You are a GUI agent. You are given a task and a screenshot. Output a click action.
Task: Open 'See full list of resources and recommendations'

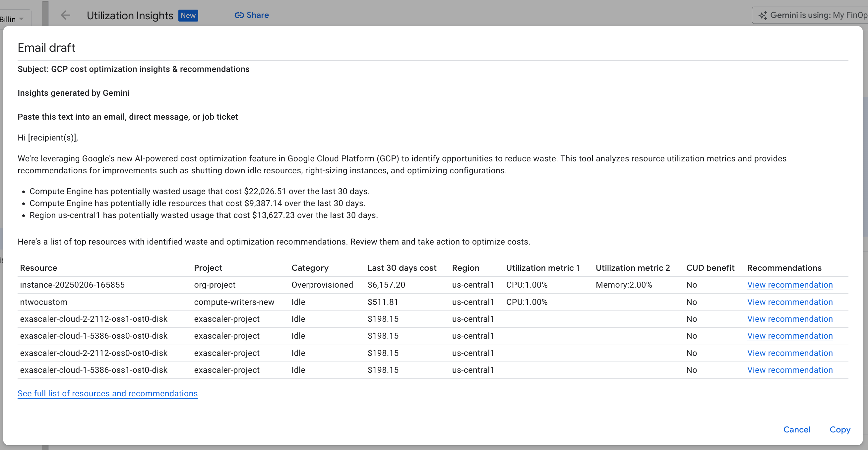[x=107, y=393]
